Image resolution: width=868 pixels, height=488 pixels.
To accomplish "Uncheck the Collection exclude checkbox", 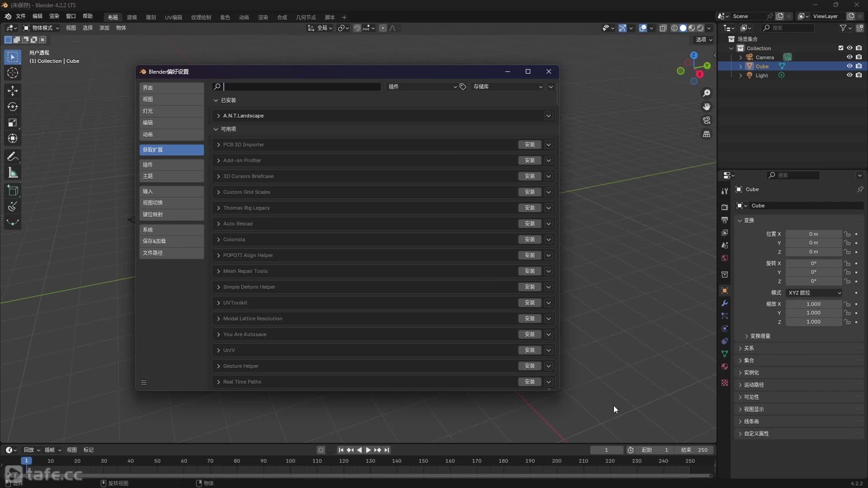I will [841, 48].
